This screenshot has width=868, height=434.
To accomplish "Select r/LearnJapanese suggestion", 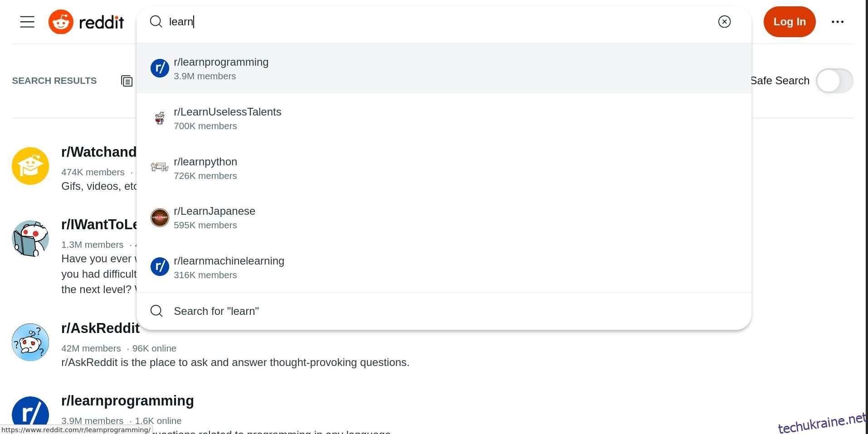I will click(444, 217).
